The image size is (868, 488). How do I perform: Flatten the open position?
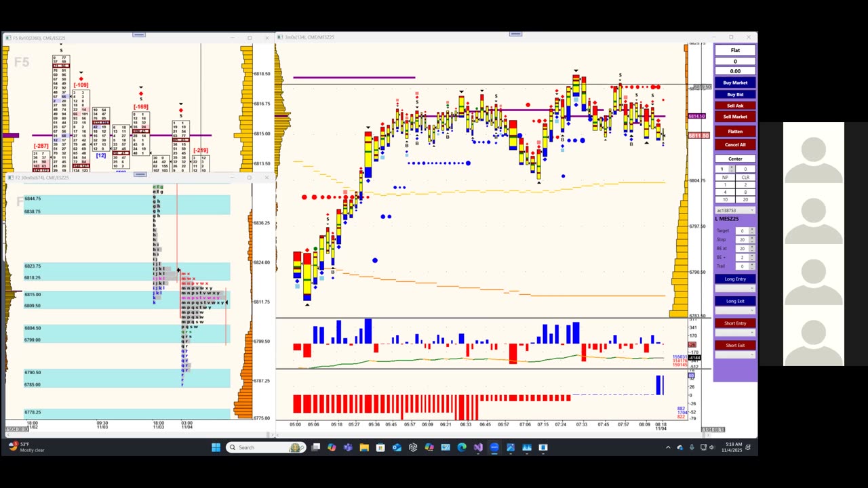(x=735, y=131)
